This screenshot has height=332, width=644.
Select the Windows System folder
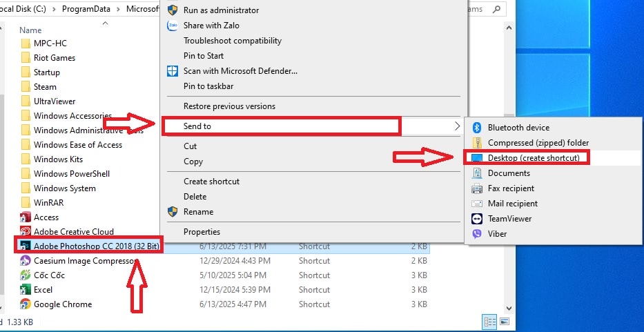64,188
